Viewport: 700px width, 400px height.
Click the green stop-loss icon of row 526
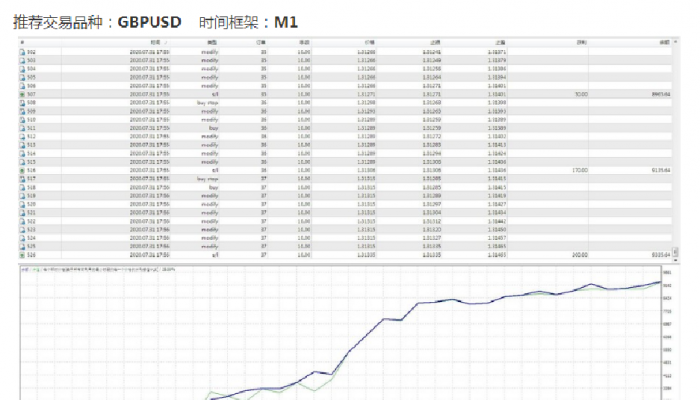pyautogui.click(x=22, y=255)
